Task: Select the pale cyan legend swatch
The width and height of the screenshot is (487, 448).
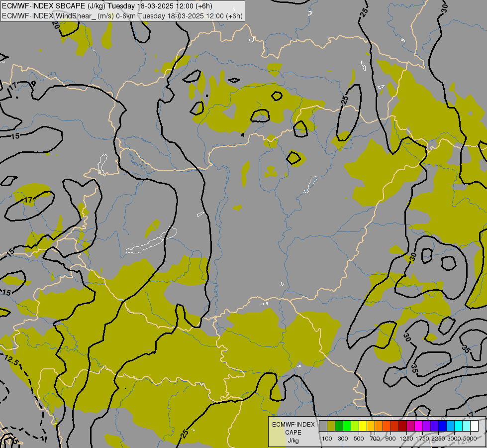Action: coord(466,426)
